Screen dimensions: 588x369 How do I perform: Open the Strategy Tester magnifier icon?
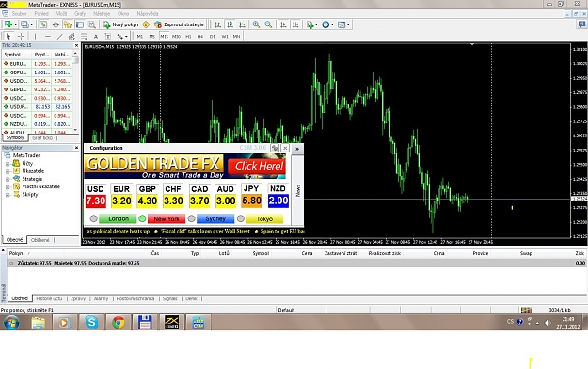tap(92, 24)
